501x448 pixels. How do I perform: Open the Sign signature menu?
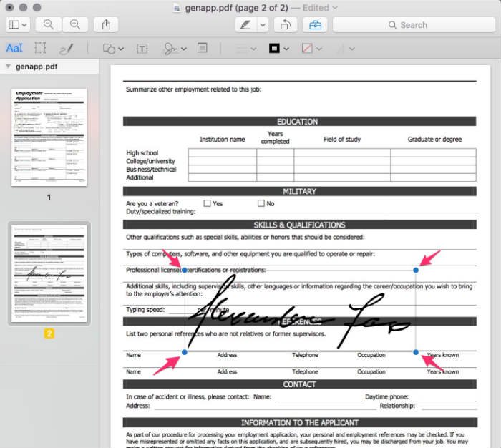click(175, 49)
